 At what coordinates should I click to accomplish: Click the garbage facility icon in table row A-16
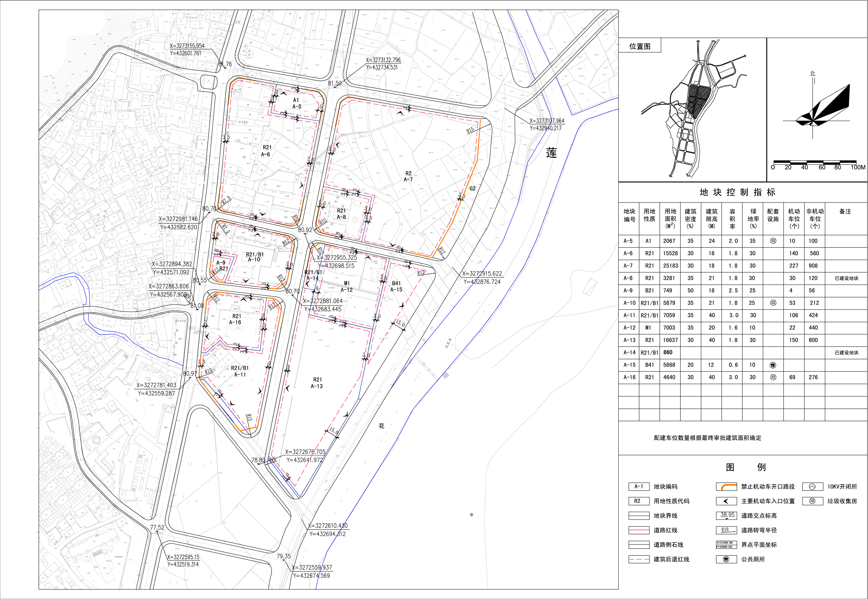pos(773,377)
